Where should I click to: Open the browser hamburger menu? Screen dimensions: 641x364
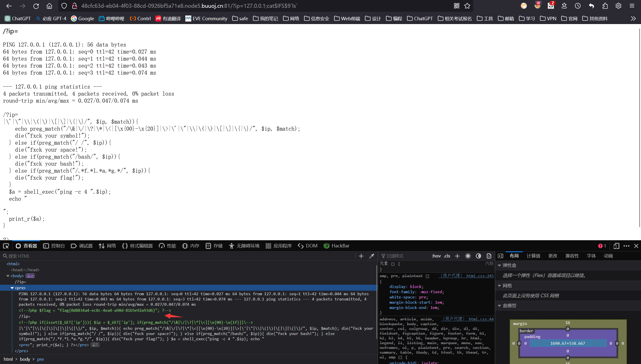click(x=632, y=6)
